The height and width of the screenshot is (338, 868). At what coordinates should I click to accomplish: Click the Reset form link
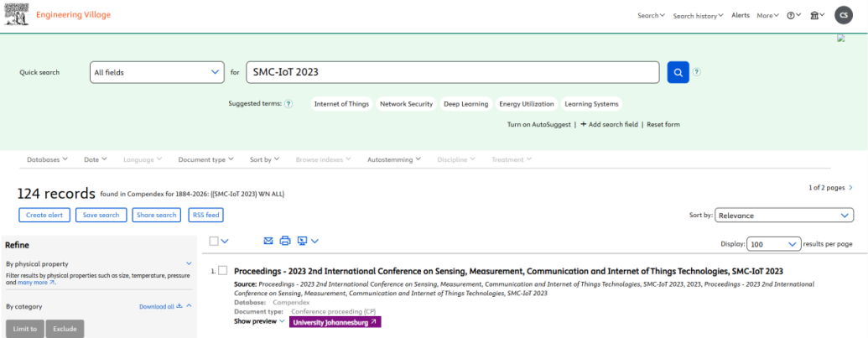(663, 124)
